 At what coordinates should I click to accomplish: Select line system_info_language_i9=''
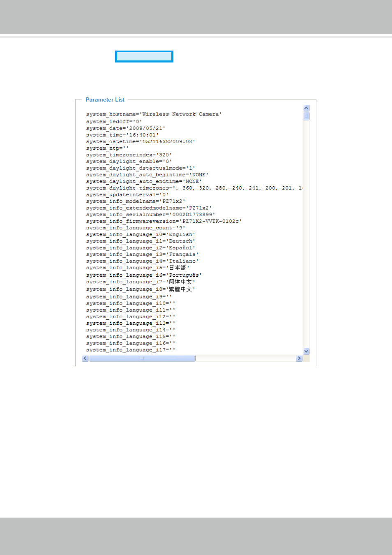click(x=129, y=297)
